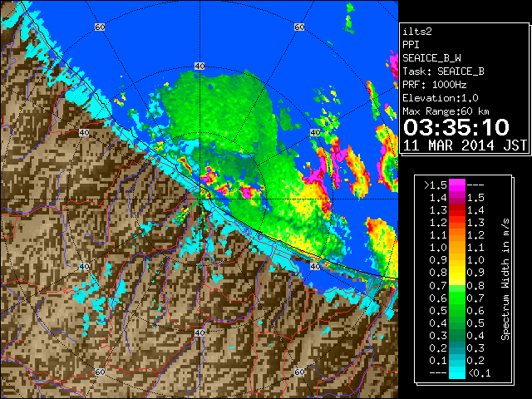Click the '40' range label directly north of radar
532x399 pixels.
click(199, 66)
